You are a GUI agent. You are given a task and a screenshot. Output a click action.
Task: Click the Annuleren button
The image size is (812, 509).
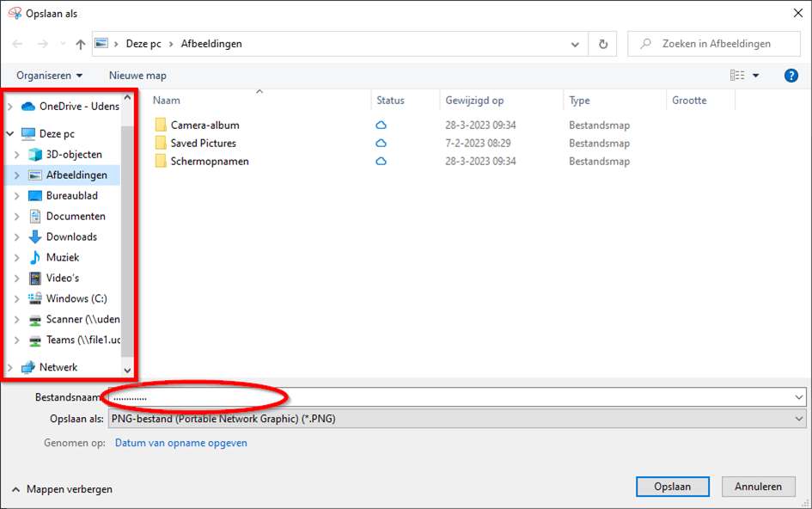point(758,487)
